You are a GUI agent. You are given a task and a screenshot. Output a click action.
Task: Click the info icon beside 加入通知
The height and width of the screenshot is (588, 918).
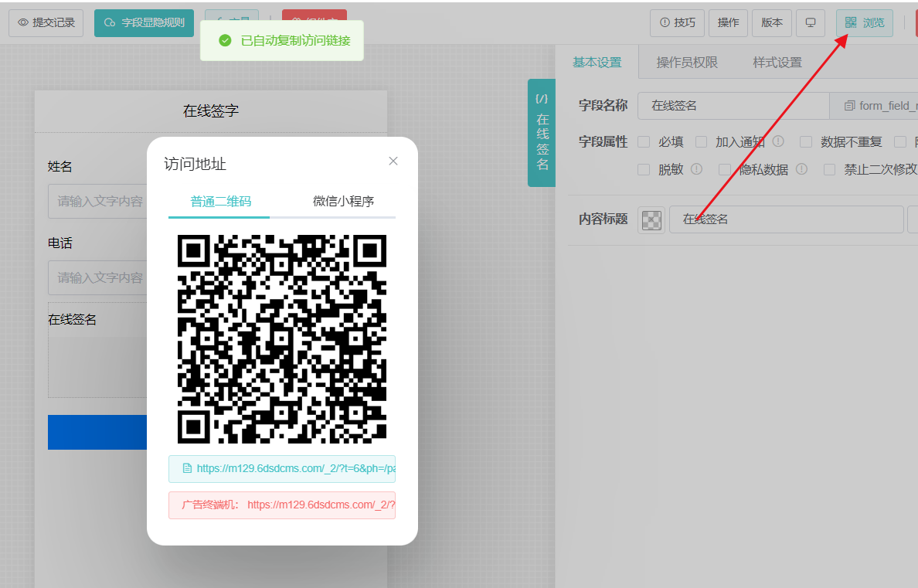(778, 141)
